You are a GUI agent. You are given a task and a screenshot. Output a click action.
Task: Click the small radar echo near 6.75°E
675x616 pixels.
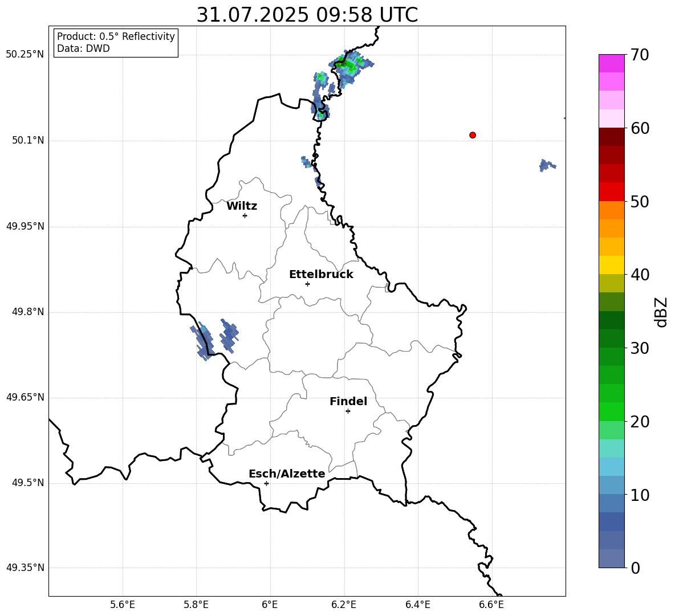pos(547,165)
